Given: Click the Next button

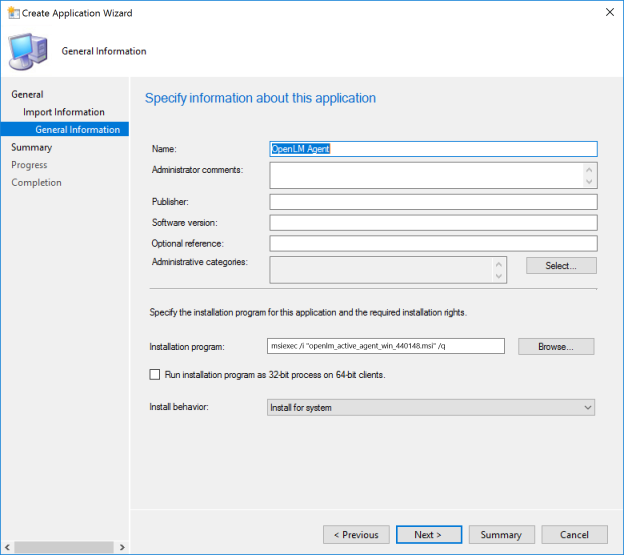Looking at the screenshot, I should pyautogui.click(x=428, y=535).
